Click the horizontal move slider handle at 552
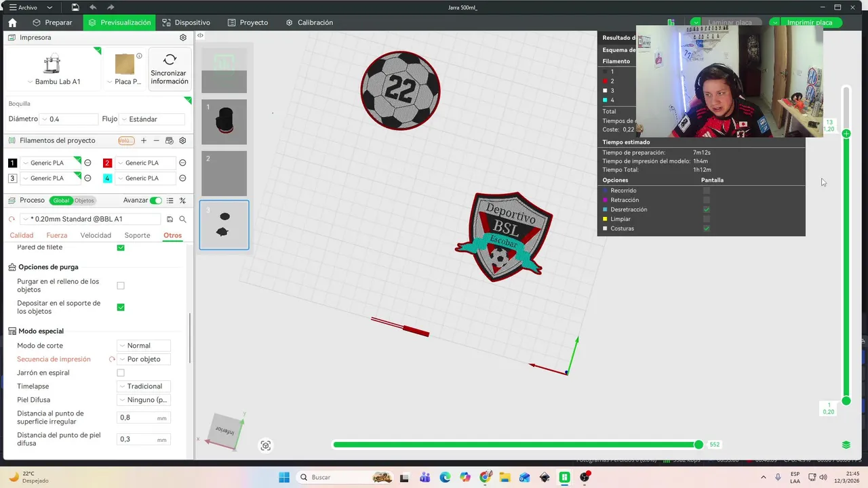 pos(698,445)
